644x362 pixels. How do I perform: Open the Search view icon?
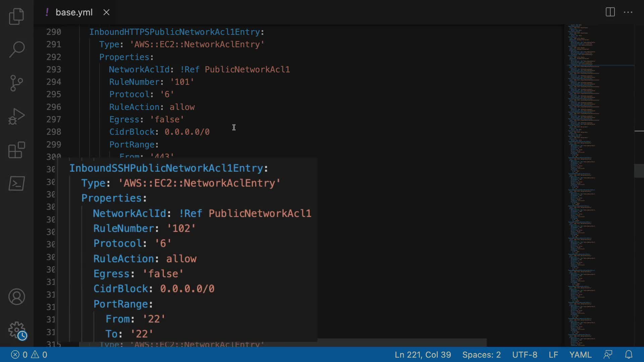tap(16, 50)
